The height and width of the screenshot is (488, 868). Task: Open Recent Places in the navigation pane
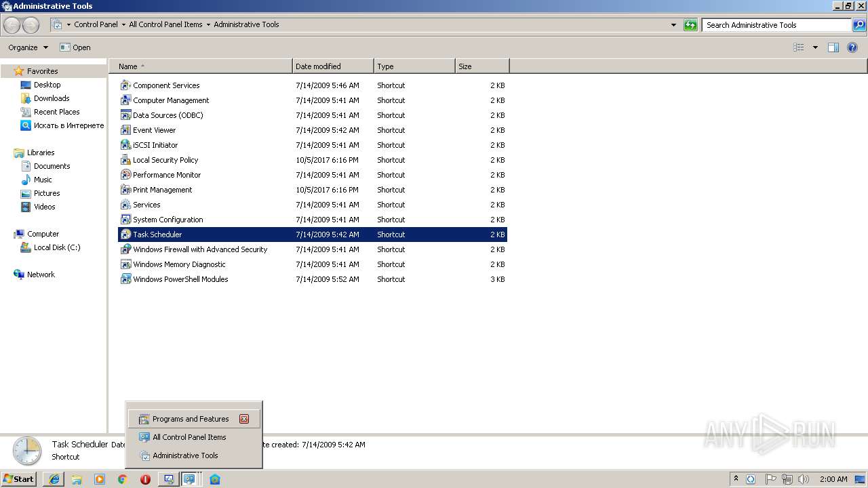point(56,112)
